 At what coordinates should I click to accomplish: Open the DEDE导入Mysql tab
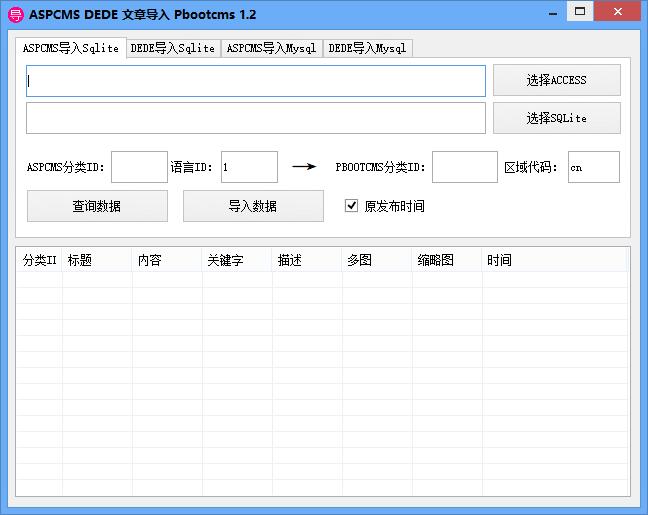click(x=367, y=48)
